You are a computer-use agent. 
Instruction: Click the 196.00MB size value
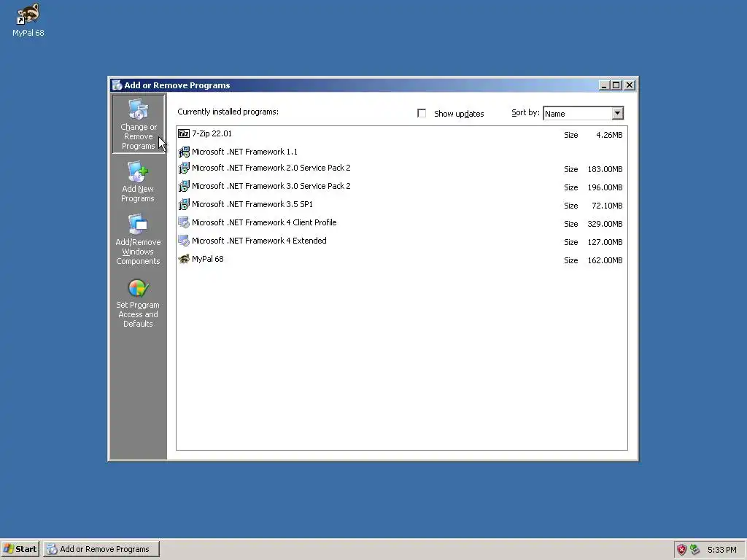click(x=605, y=187)
